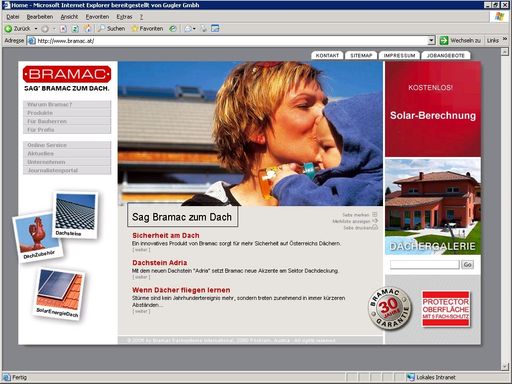Open the Datei menu
512x384 pixels.
point(13,17)
